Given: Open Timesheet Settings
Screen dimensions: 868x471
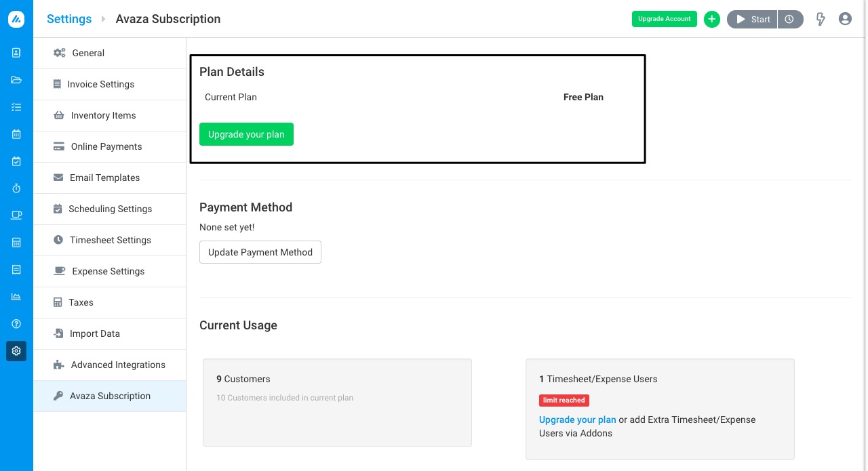Looking at the screenshot, I should (x=110, y=240).
